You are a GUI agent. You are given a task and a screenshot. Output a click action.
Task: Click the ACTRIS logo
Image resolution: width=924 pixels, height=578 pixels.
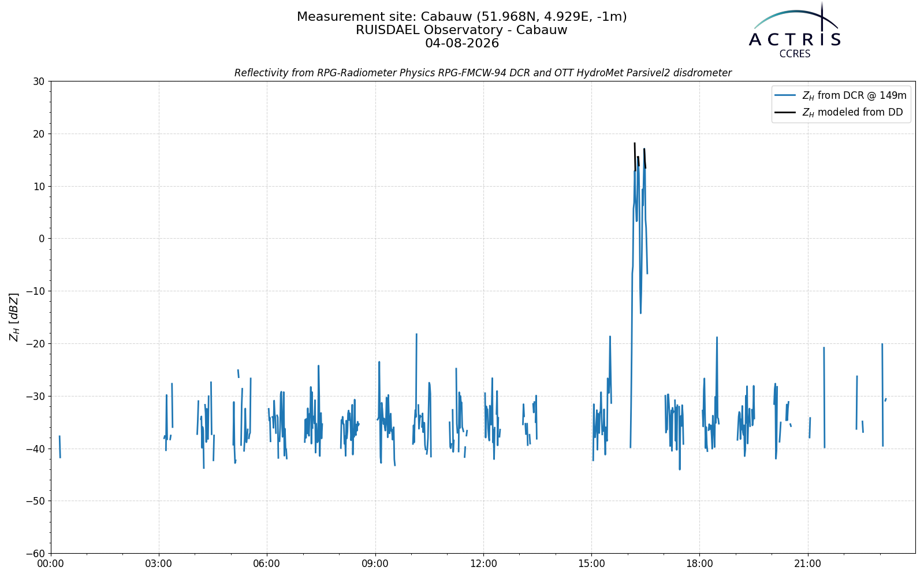click(795, 30)
